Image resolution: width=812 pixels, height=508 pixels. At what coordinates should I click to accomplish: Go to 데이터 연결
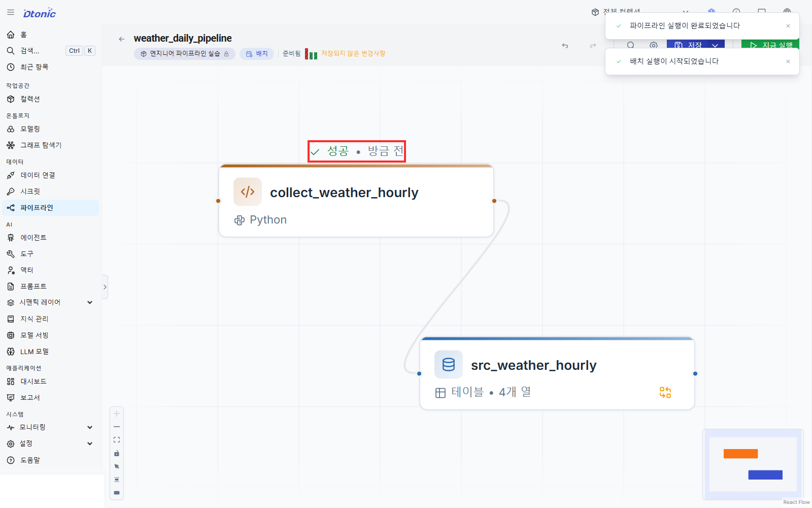coord(51,175)
